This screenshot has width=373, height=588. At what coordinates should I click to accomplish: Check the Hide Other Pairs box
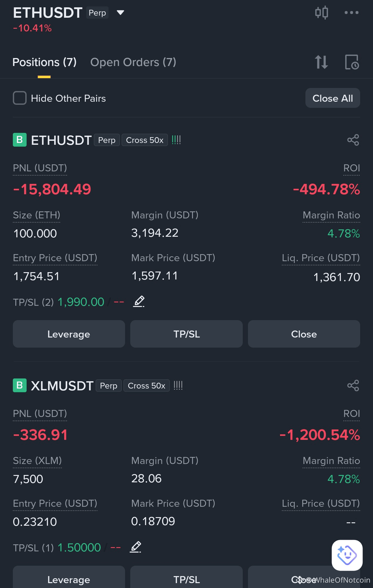point(20,98)
